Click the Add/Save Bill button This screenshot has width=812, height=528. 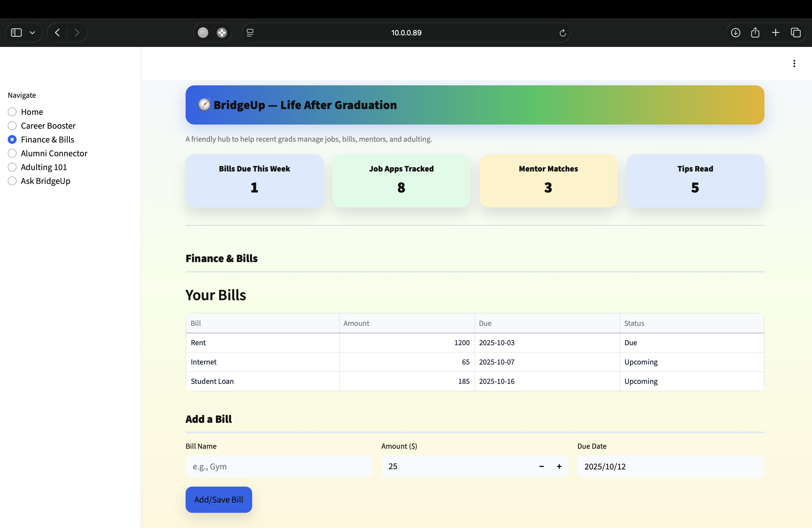pyautogui.click(x=219, y=499)
